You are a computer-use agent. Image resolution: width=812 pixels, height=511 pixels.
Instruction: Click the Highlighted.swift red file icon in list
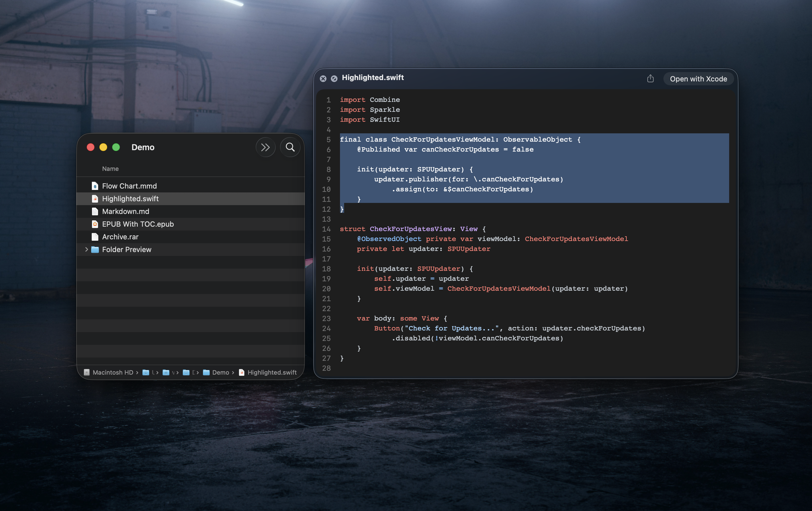click(95, 198)
